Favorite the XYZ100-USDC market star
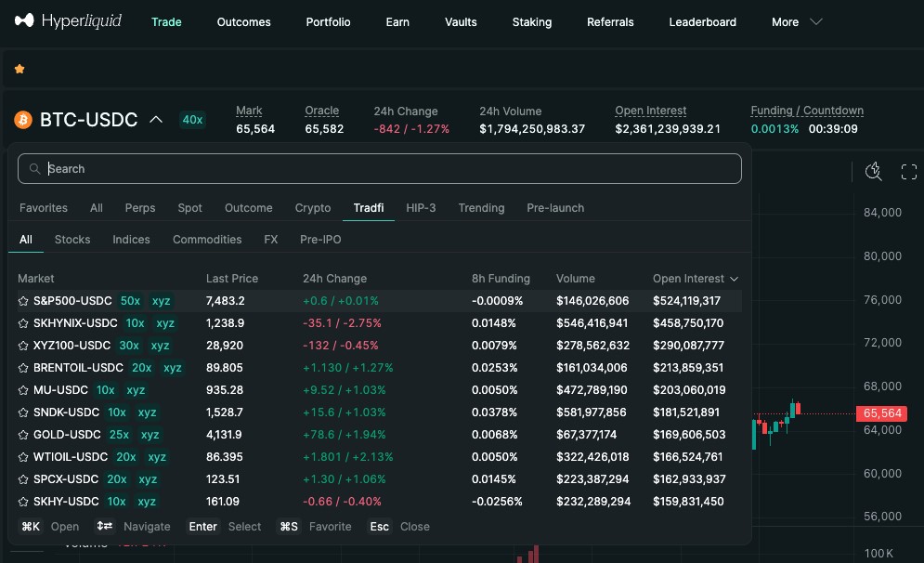 (23, 346)
